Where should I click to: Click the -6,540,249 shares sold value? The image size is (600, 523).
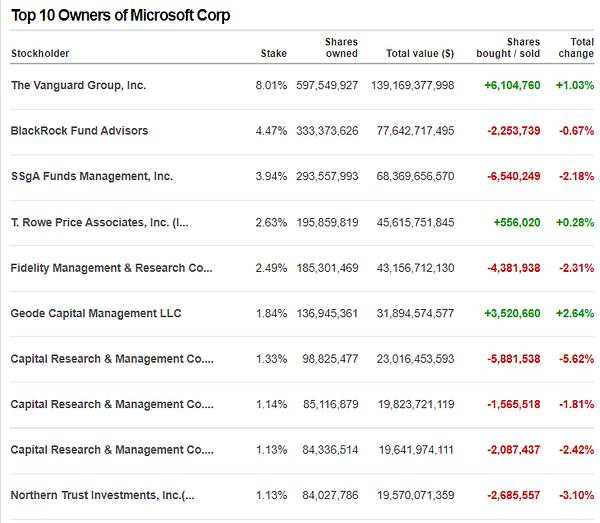click(514, 176)
